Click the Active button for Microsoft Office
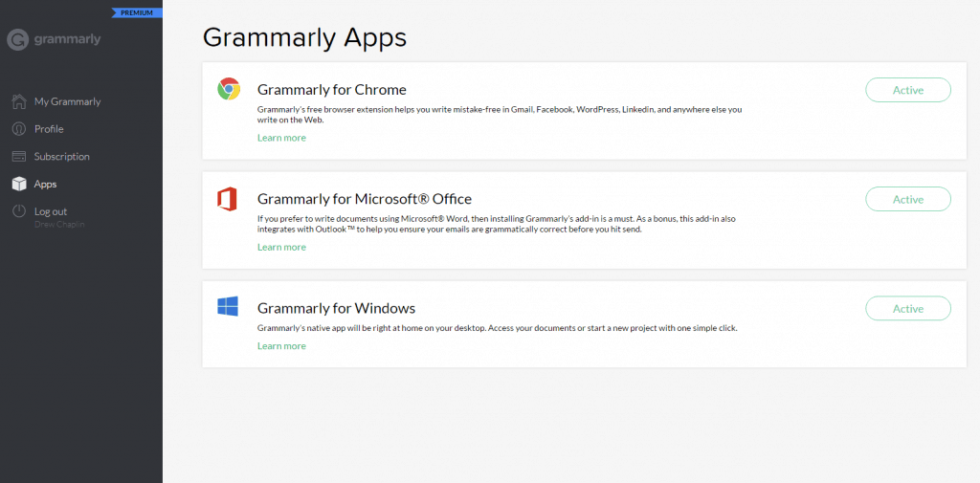980x483 pixels. pos(908,199)
